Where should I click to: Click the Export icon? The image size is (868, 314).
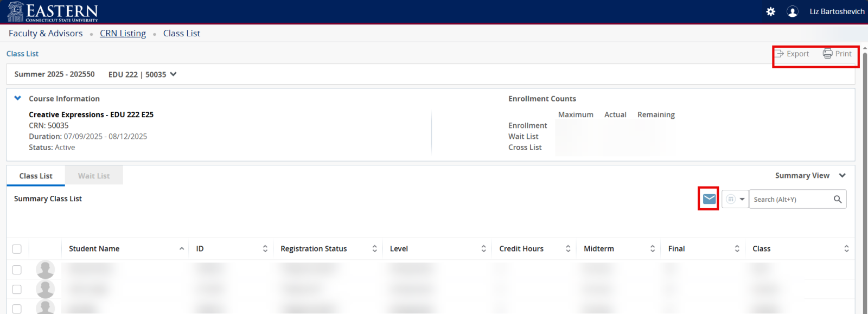click(x=779, y=54)
